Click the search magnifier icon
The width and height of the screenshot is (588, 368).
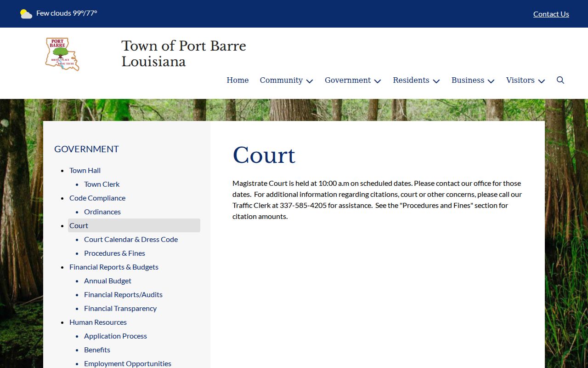pos(560,80)
